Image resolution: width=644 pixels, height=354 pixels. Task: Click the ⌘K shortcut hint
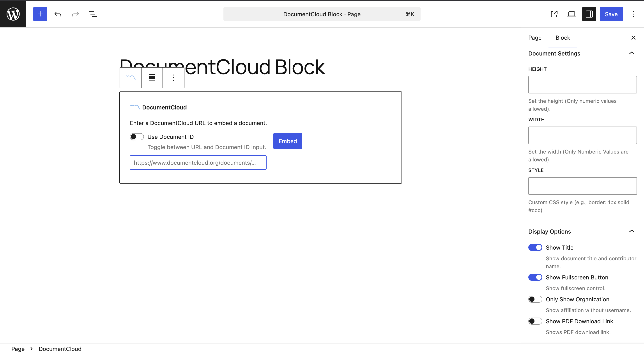[x=410, y=14]
